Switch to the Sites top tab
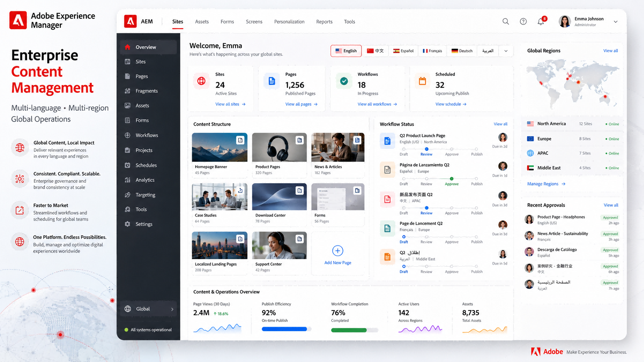 pyautogui.click(x=178, y=22)
